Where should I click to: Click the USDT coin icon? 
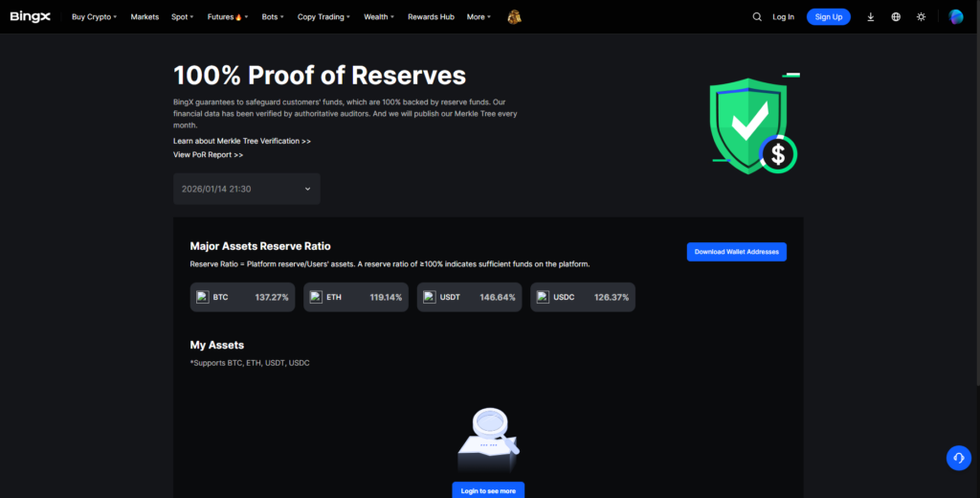pyautogui.click(x=430, y=297)
